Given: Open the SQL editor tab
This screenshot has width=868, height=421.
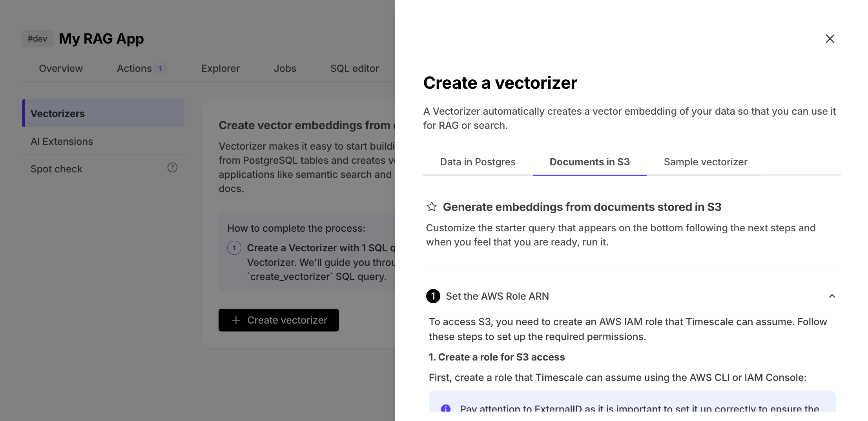Looking at the screenshot, I should (x=354, y=68).
